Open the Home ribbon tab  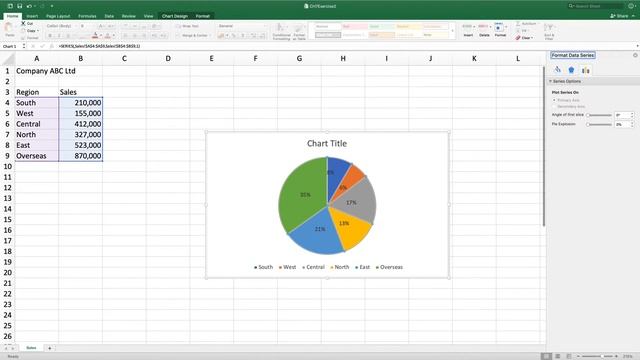12,16
